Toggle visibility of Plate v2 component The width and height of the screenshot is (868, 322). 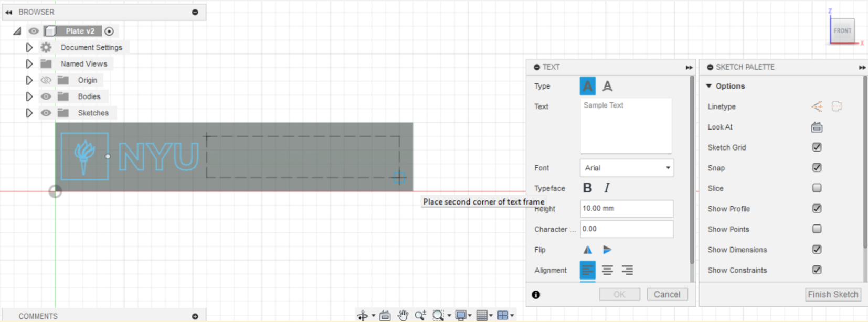pyautogui.click(x=34, y=31)
